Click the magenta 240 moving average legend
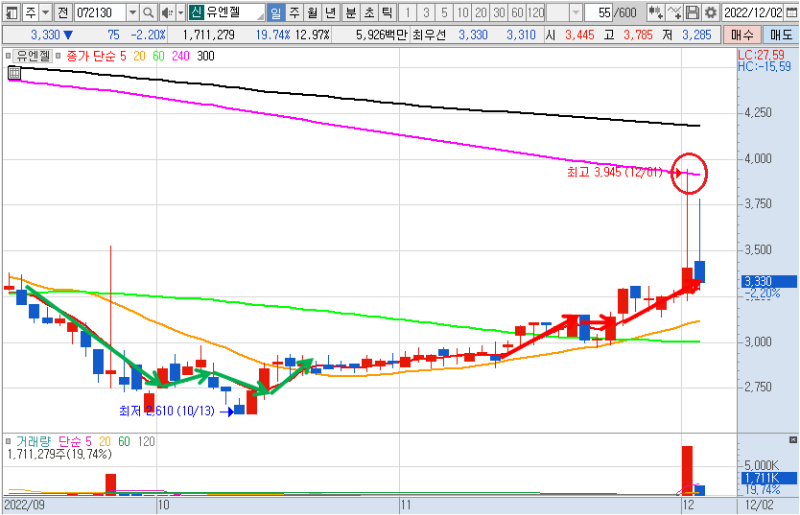 click(x=181, y=56)
